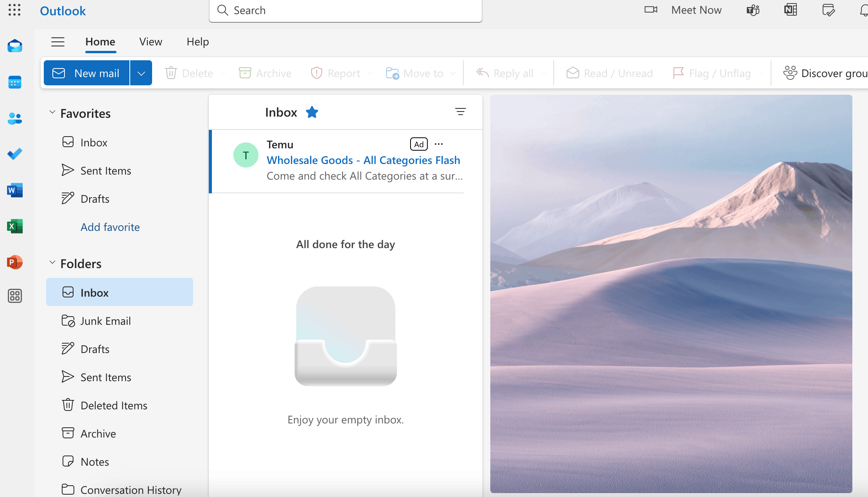Image resolution: width=868 pixels, height=497 pixels.
Task: Switch to the View tab
Action: coord(151,42)
